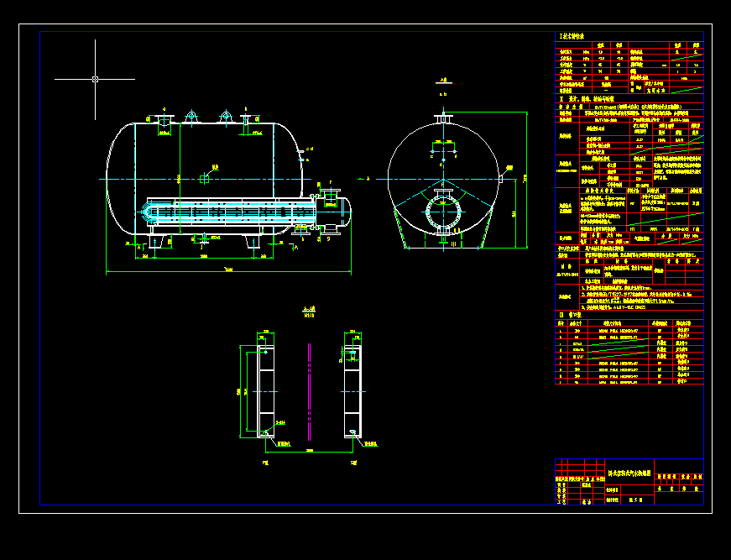Select the right lifting lug atop the tank
The height and width of the screenshot is (560, 731).
tap(225, 116)
